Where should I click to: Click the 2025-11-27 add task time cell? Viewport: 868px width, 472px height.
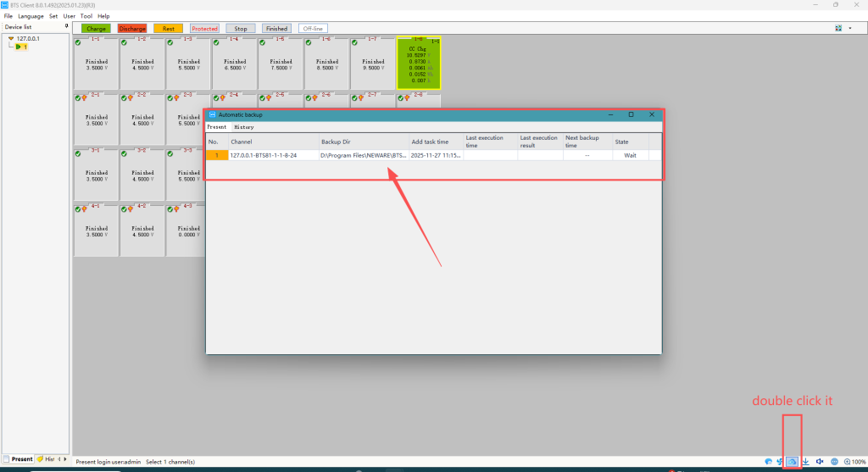pos(437,155)
